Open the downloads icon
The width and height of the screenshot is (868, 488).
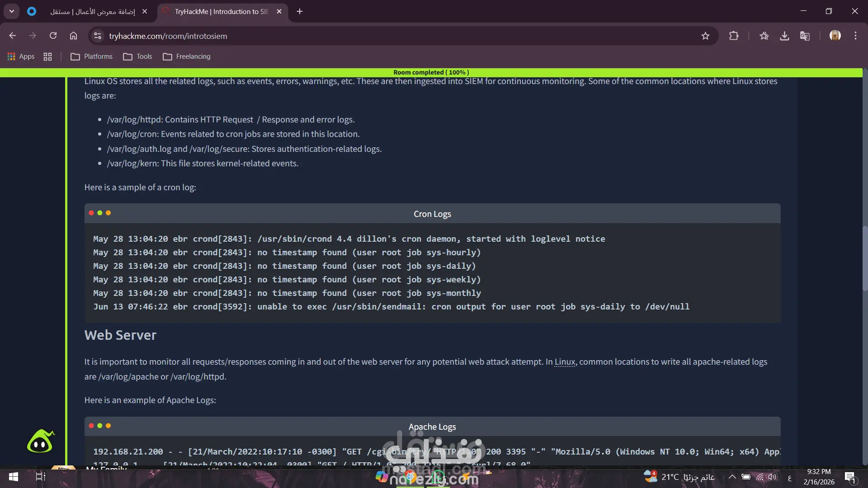point(784,36)
